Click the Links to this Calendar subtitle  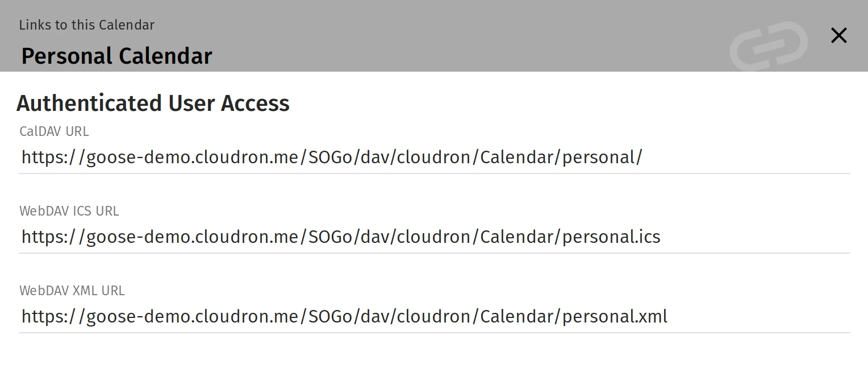coord(86,25)
